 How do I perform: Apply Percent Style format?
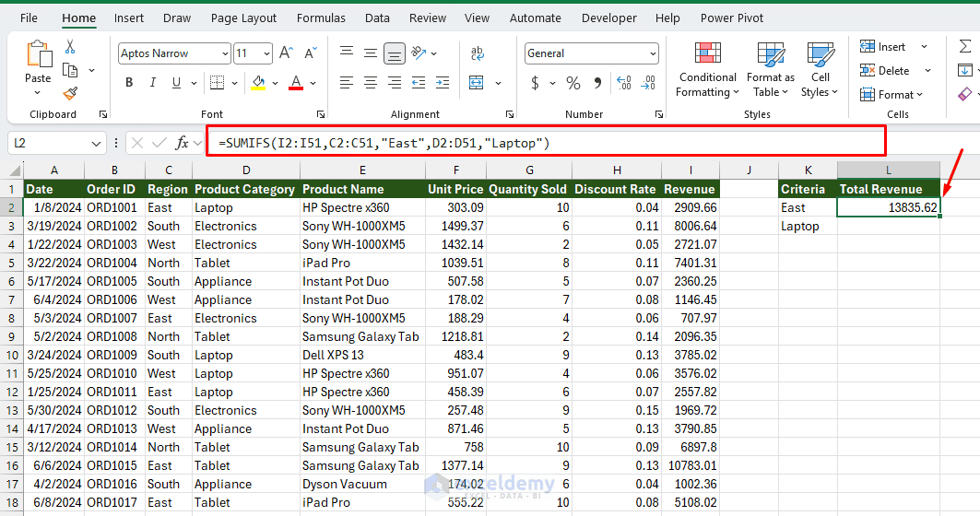tap(573, 82)
